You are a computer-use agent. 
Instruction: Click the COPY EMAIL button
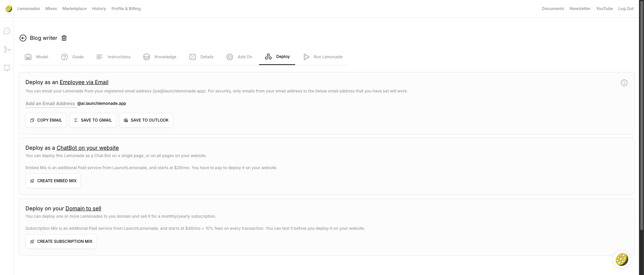pyautogui.click(x=46, y=120)
